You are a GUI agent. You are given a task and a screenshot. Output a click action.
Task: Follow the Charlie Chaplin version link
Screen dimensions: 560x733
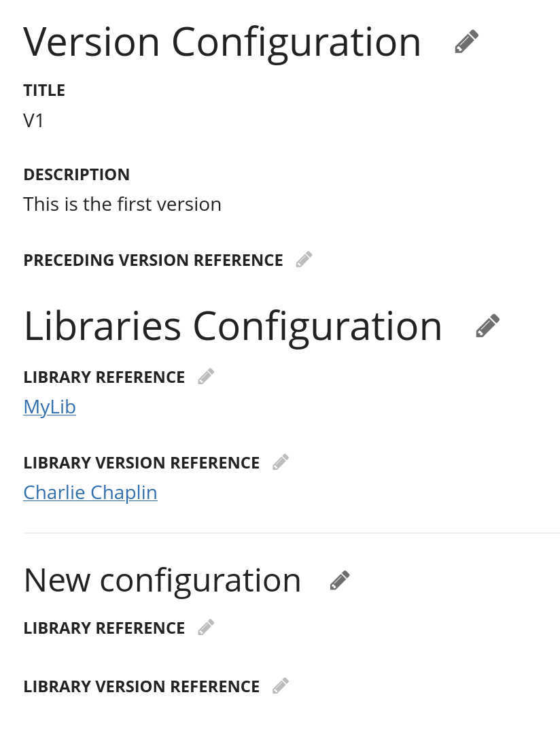[90, 492]
